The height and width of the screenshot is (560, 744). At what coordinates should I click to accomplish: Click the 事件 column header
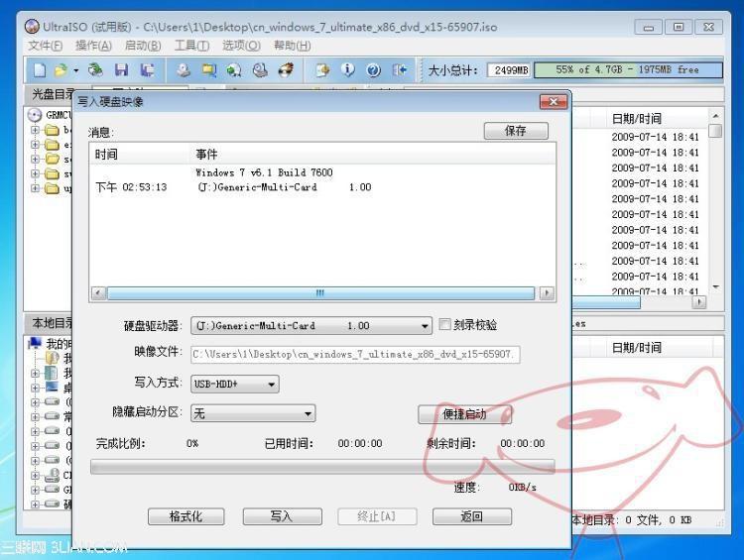(x=207, y=154)
